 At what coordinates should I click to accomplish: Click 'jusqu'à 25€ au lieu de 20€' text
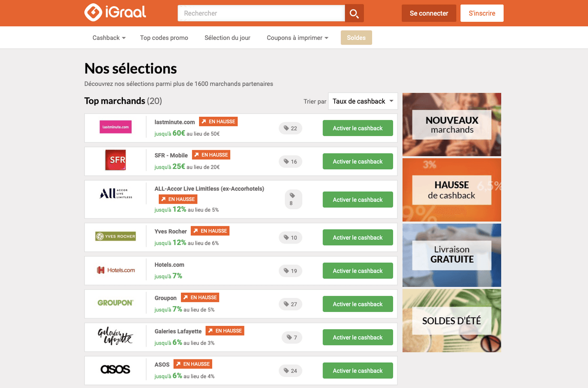pos(187,166)
